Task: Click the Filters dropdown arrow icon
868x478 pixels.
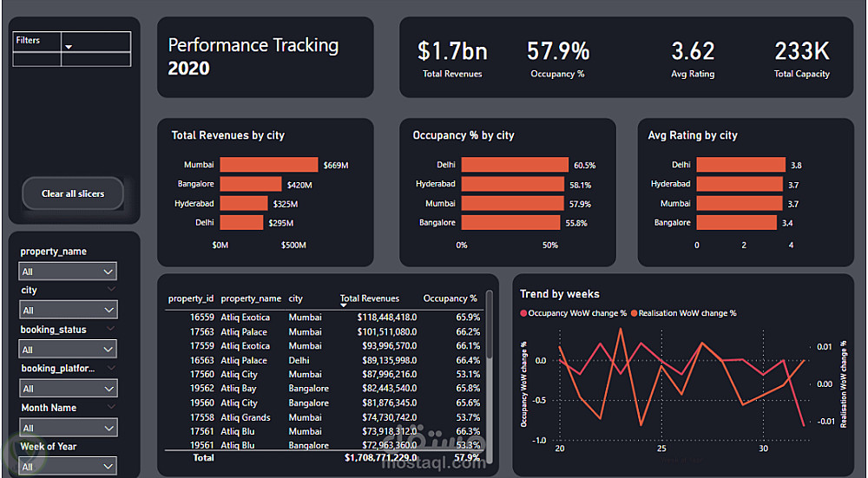Action: click(x=69, y=47)
